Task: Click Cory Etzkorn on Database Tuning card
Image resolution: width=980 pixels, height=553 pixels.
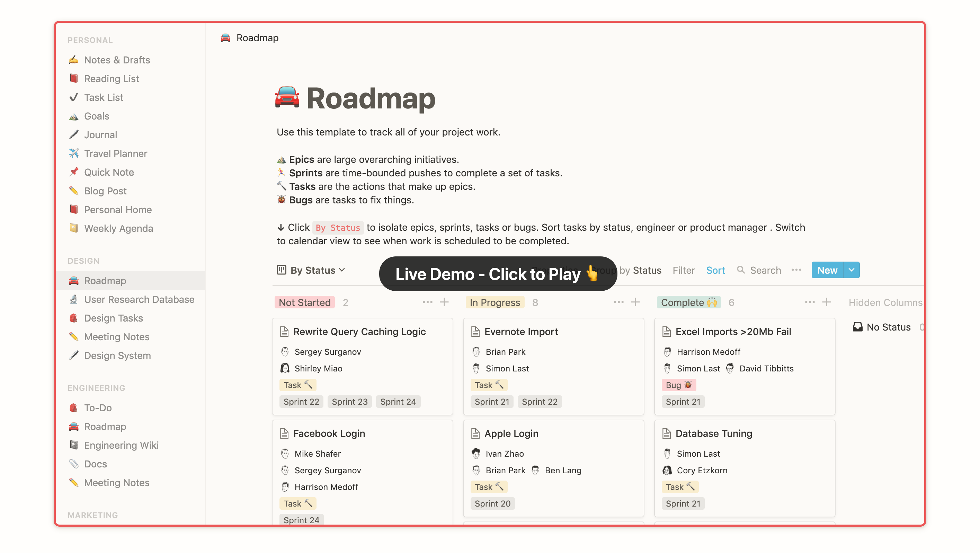Action: pyautogui.click(x=695, y=470)
